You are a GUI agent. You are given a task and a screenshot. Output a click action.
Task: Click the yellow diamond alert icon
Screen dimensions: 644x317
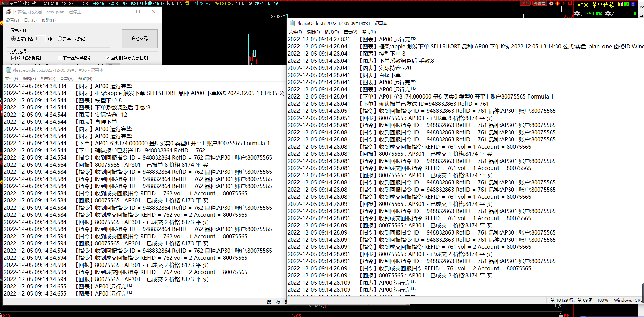(x=557, y=3)
